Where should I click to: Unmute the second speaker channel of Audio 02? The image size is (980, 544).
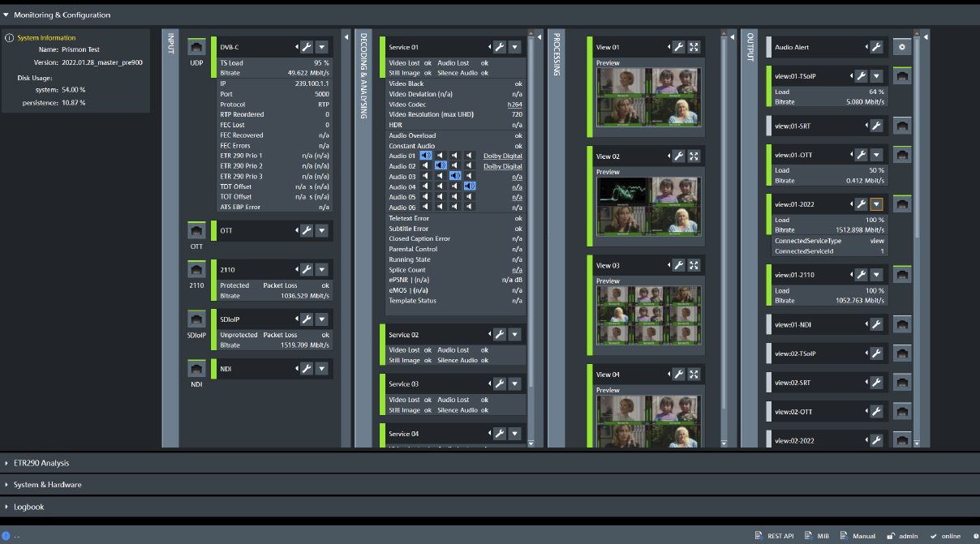tap(441, 166)
